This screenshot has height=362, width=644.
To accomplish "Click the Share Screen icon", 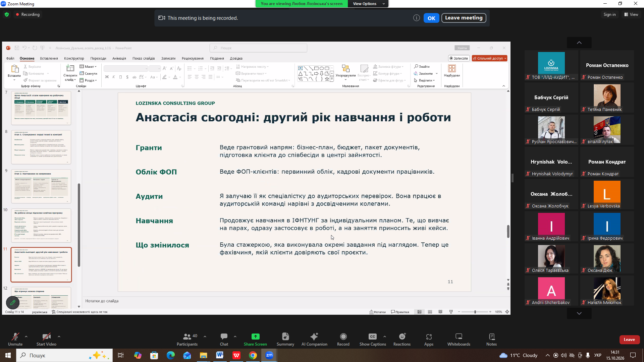I will [x=255, y=337].
